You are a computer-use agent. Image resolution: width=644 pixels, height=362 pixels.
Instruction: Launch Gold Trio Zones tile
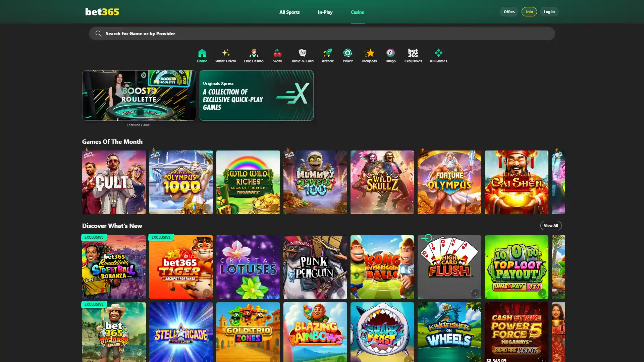coord(248,332)
